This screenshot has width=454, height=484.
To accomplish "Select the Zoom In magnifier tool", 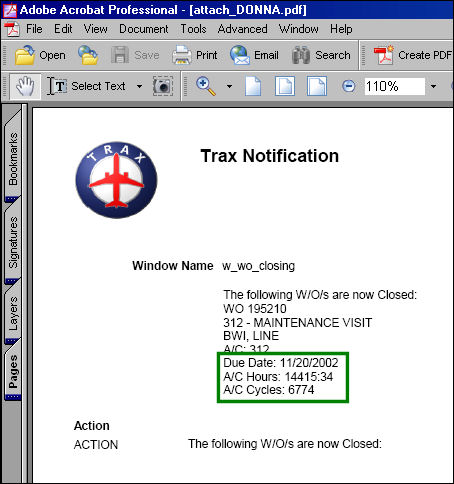I will pyautogui.click(x=205, y=86).
